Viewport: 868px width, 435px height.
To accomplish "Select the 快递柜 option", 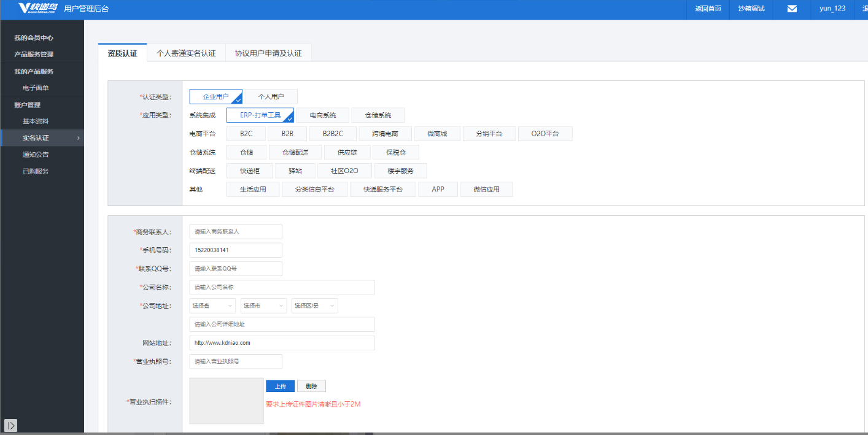I will (x=250, y=171).
